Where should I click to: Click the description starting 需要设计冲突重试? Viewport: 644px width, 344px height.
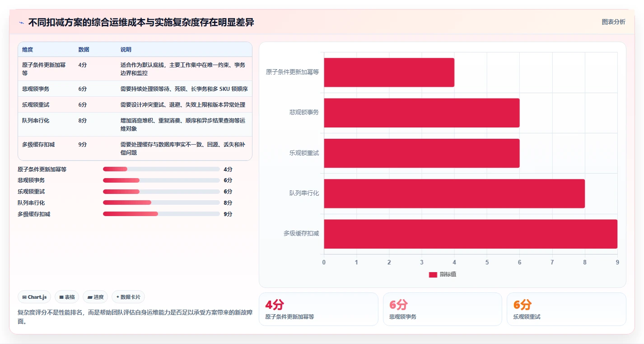(183, 104)
